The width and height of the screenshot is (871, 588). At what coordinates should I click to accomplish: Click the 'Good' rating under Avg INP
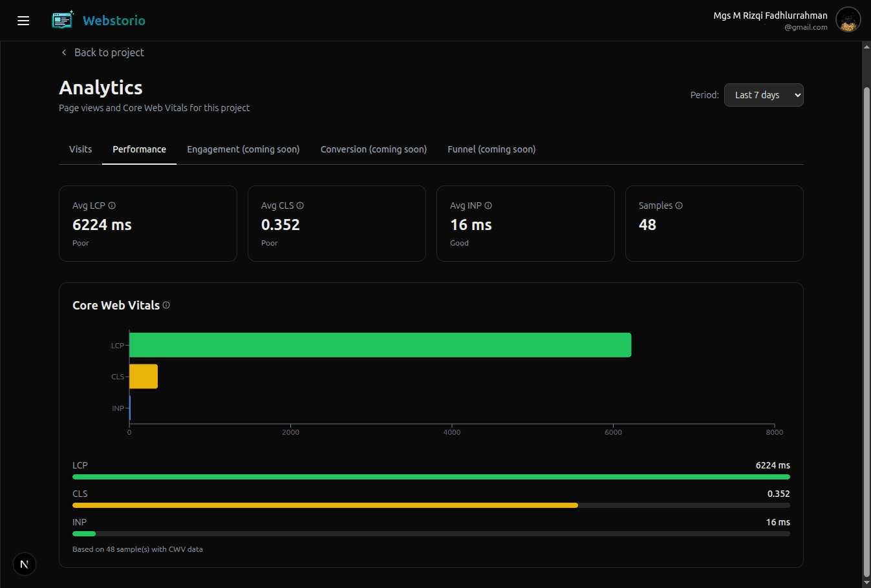[x=459, y=243]
